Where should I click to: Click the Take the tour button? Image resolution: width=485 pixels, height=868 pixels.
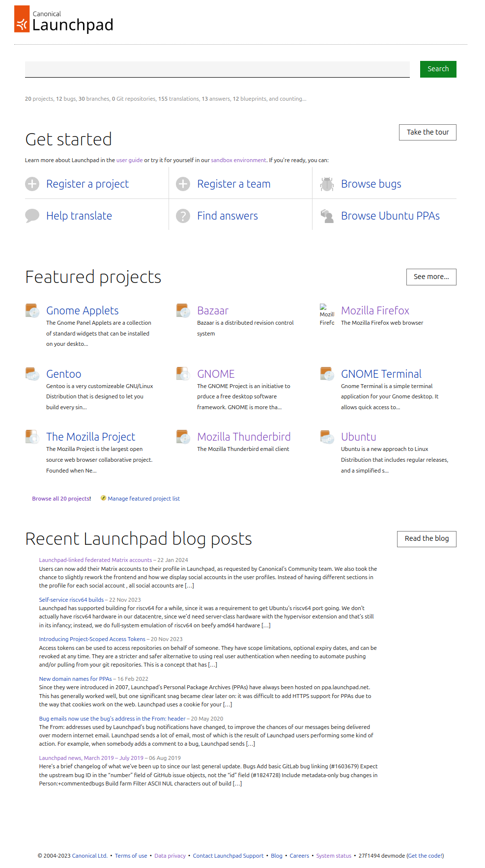coord(428,132)
